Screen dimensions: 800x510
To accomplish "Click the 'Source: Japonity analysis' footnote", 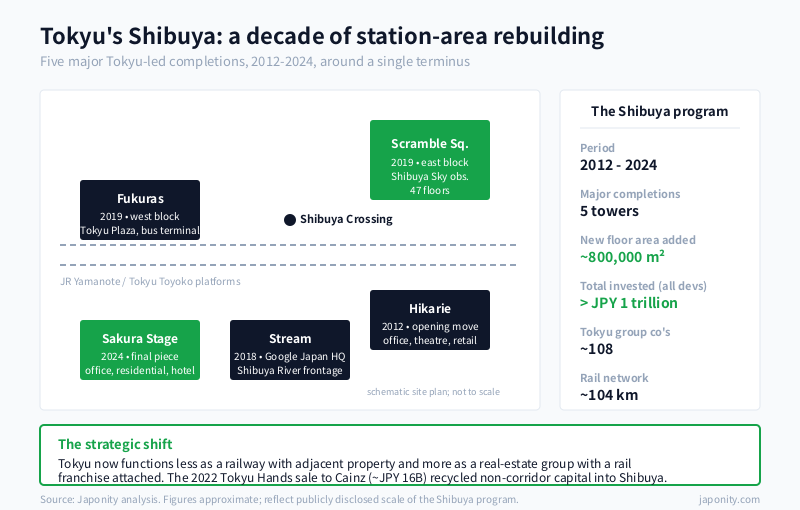I will click(279, 499).
